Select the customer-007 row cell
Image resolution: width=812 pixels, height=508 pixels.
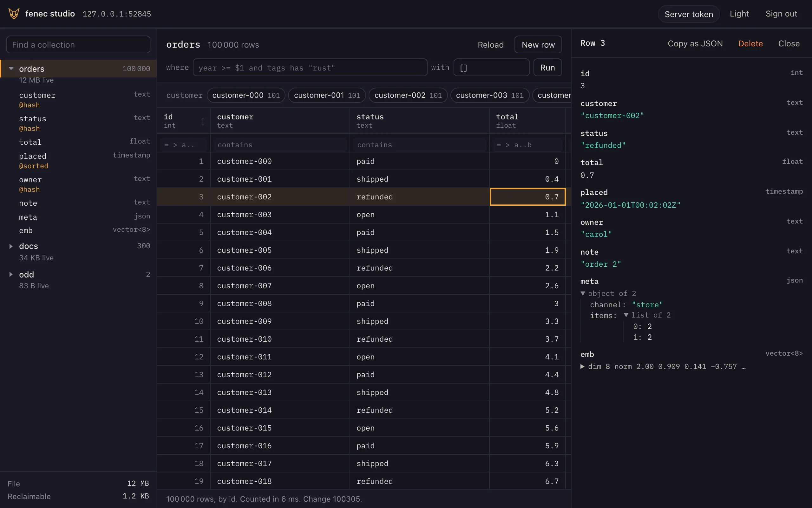280,285
